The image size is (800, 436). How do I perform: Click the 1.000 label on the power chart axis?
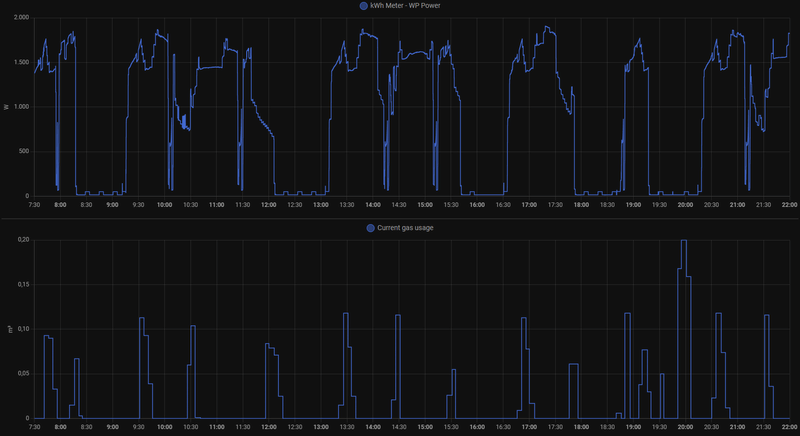coord(21,107)
